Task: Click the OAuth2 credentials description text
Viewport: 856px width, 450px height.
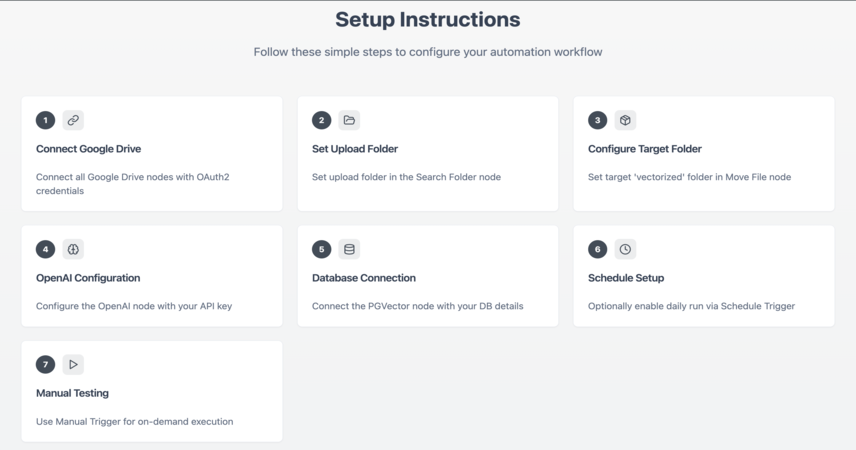Action: click(x=133, y=183)
